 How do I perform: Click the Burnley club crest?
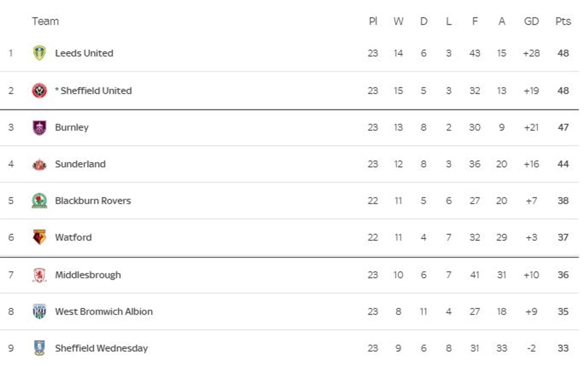(39, 128)
